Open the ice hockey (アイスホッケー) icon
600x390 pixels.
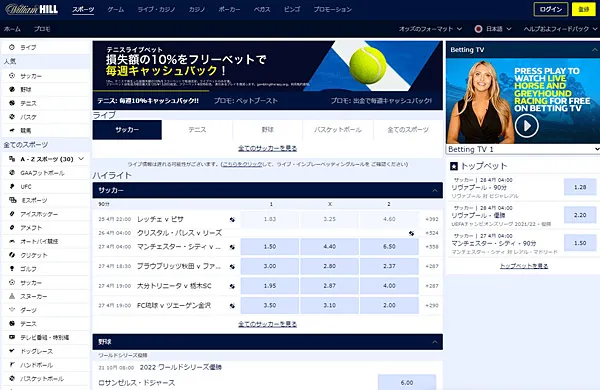pos(12,214)
